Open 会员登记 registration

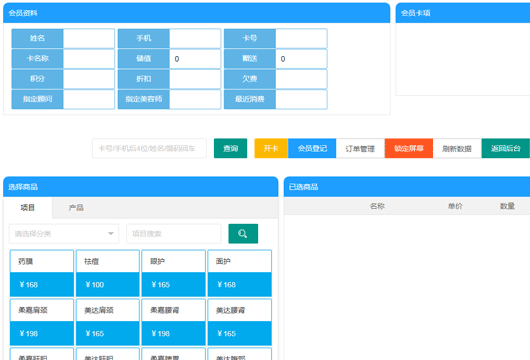click(x=312, y=148)
